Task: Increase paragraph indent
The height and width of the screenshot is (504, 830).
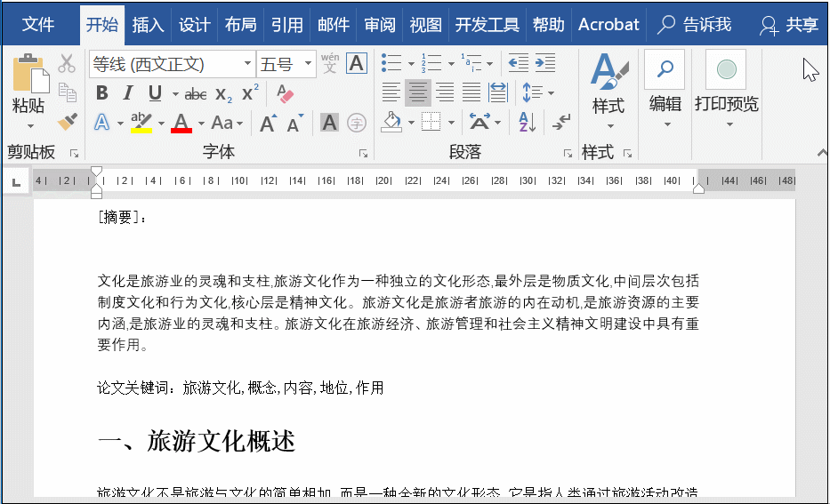Action: (545, 63)
